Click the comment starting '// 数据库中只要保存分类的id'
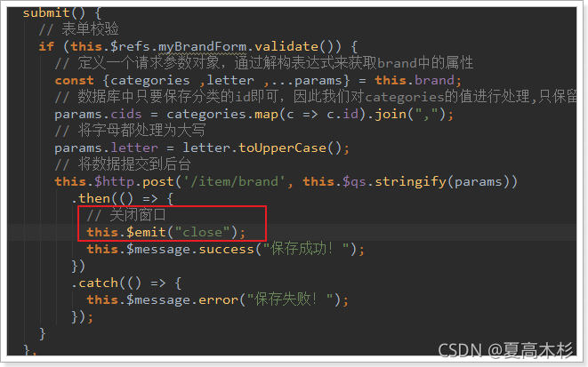 coord(316,97)
